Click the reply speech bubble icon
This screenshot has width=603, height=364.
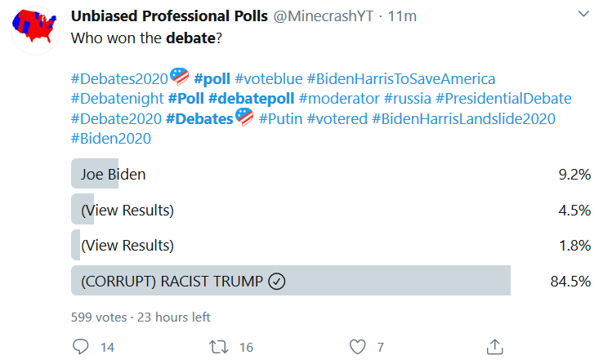pos(81,347)
